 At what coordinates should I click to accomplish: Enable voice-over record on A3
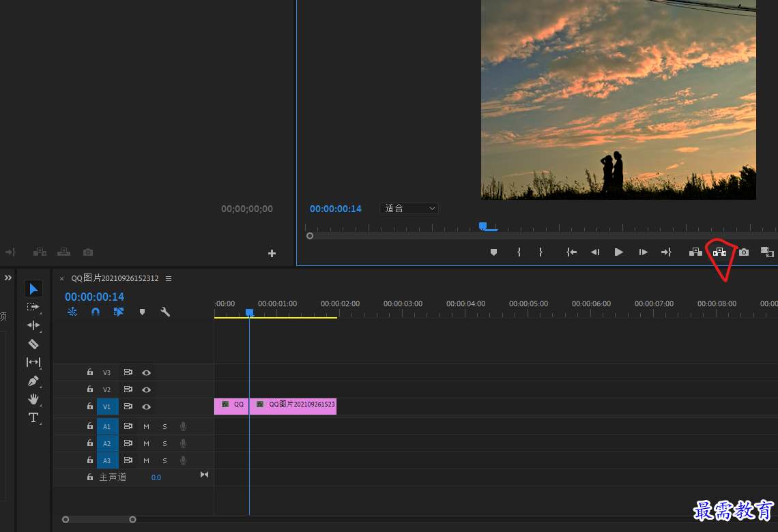click(x=183, y=460)
